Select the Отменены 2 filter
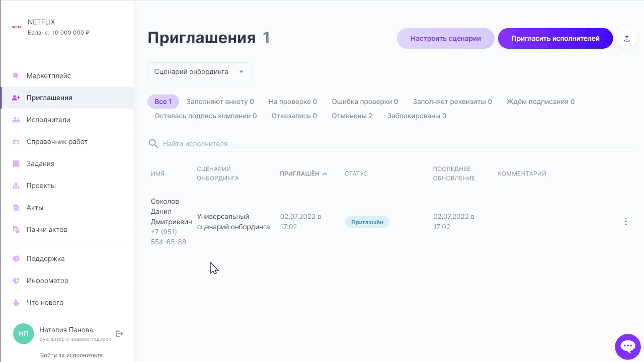The height and width of the screenshot is (362, 644). tap(352, 116)
